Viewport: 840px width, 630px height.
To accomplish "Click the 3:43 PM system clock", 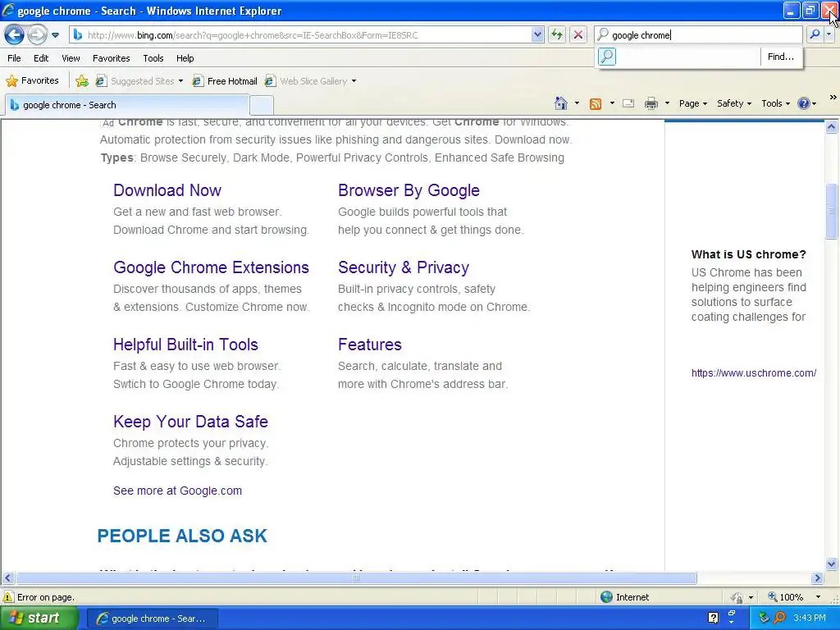I will click(x=810, y=618).
